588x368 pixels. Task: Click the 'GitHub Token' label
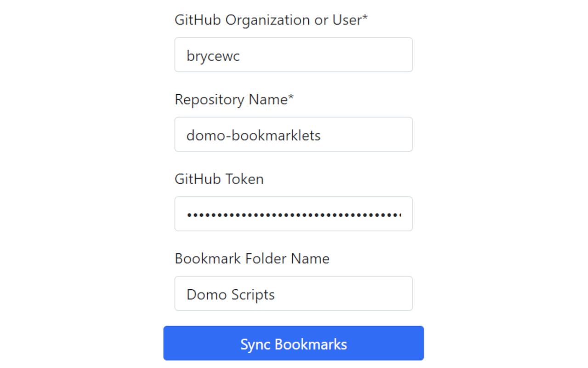pyautogui.click(x=219, y=179)
